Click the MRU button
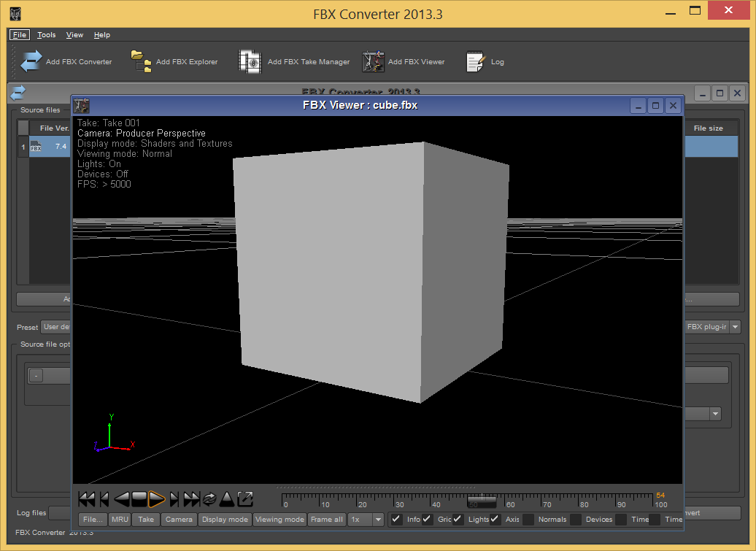The height and width of the screenshot is (551, 756). (x=120, y=520)
